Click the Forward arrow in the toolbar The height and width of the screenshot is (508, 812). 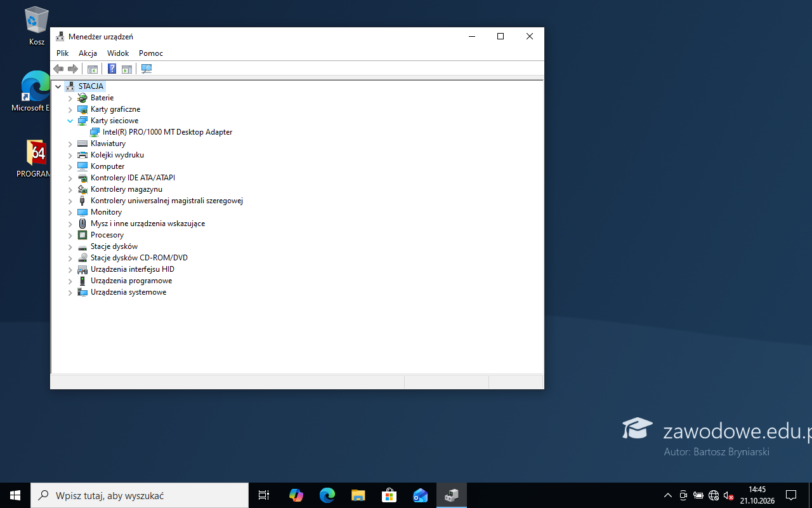coord(73,69)
